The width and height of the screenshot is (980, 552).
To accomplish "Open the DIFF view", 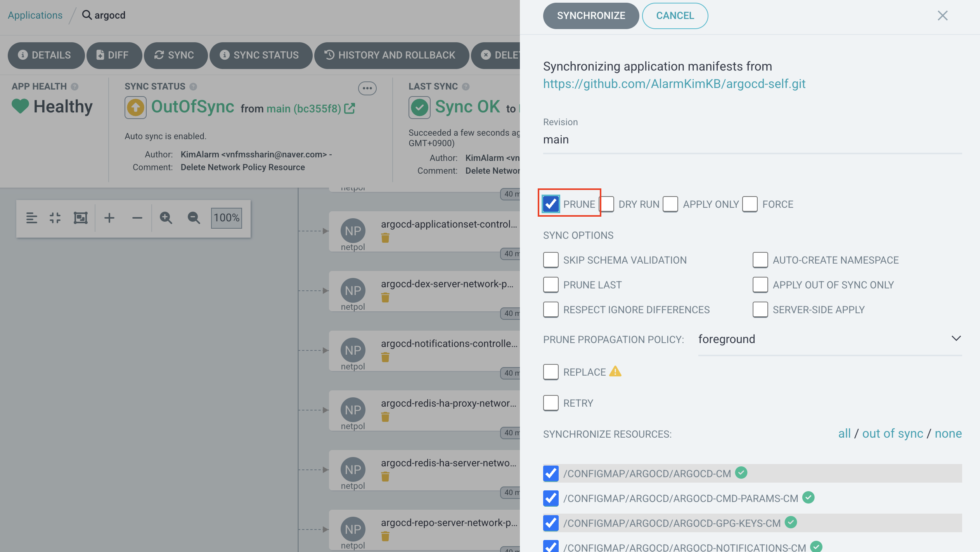I will tap(113, 55).
